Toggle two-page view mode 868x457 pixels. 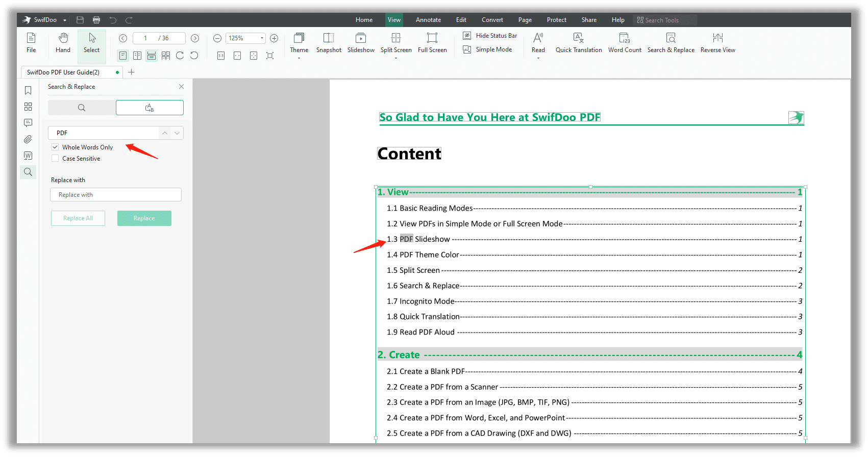click(137, 56)
